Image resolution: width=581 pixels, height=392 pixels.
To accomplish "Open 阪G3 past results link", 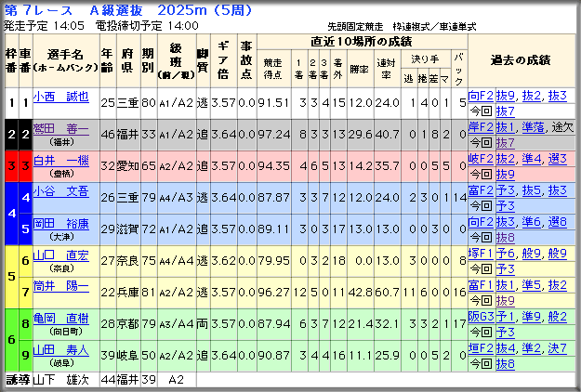I will [x=481, y=317].
